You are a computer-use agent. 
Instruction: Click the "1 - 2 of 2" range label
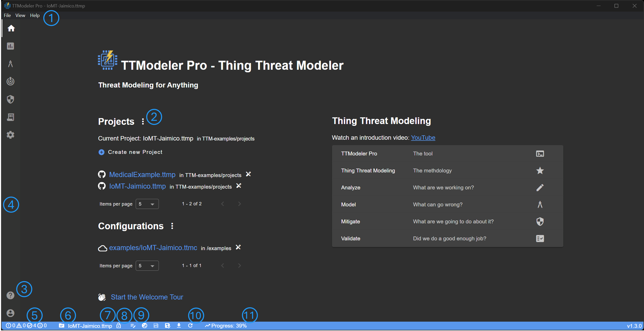click(192, 204)
